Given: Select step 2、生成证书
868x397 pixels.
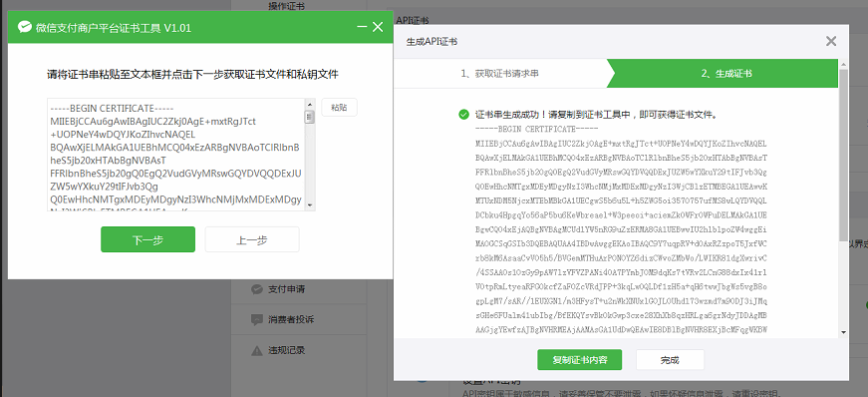Looking at the screenshot, I should click(x=727, y=73).
